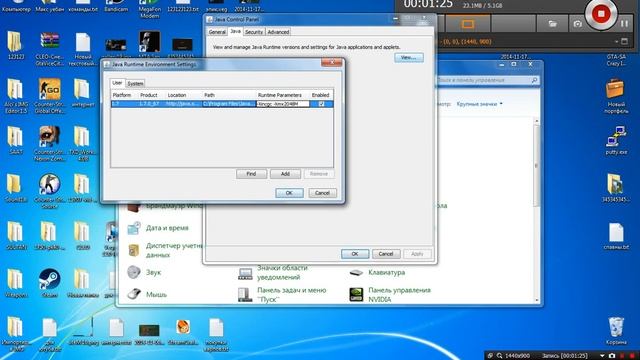Click the Дата и время clock icon
This screenshot has width=640, height=360.
tap(134, 228)
